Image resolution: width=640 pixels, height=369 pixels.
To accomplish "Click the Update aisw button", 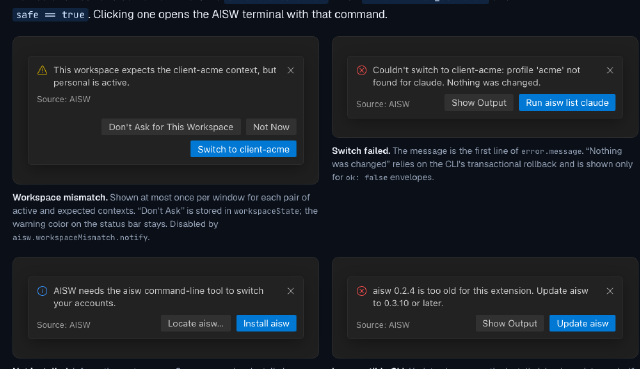I will pyautogui.click(x=582, y=324).
